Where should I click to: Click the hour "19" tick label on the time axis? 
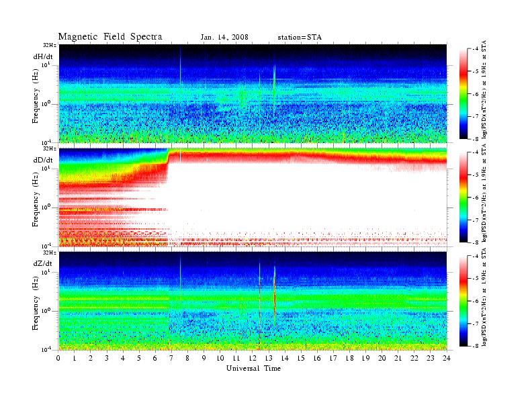(365, 359)
